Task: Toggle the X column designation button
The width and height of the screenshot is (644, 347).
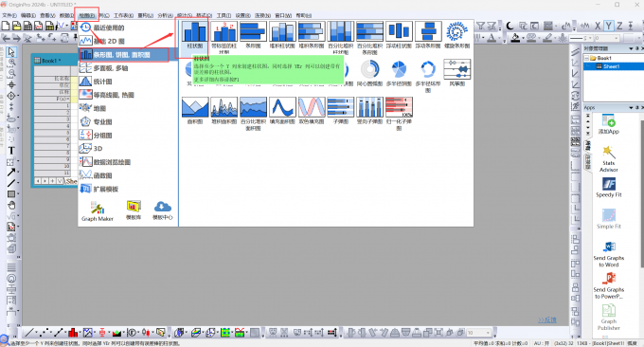Action: click(598, 26)
